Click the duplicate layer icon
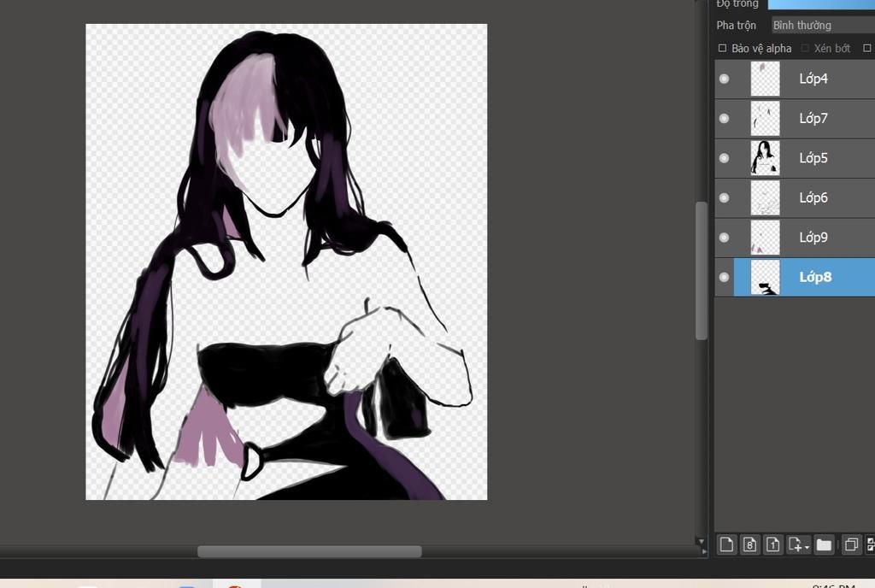 851,544
